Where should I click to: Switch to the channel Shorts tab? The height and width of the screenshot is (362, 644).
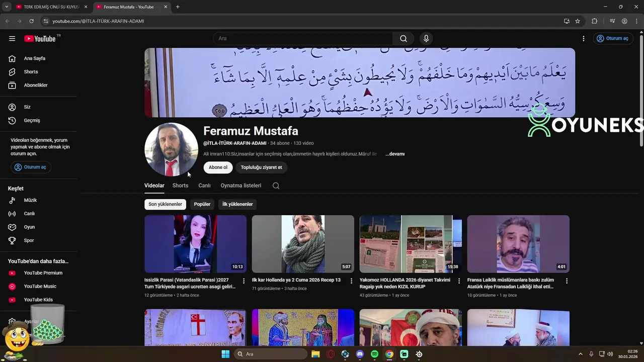[180, 186]
